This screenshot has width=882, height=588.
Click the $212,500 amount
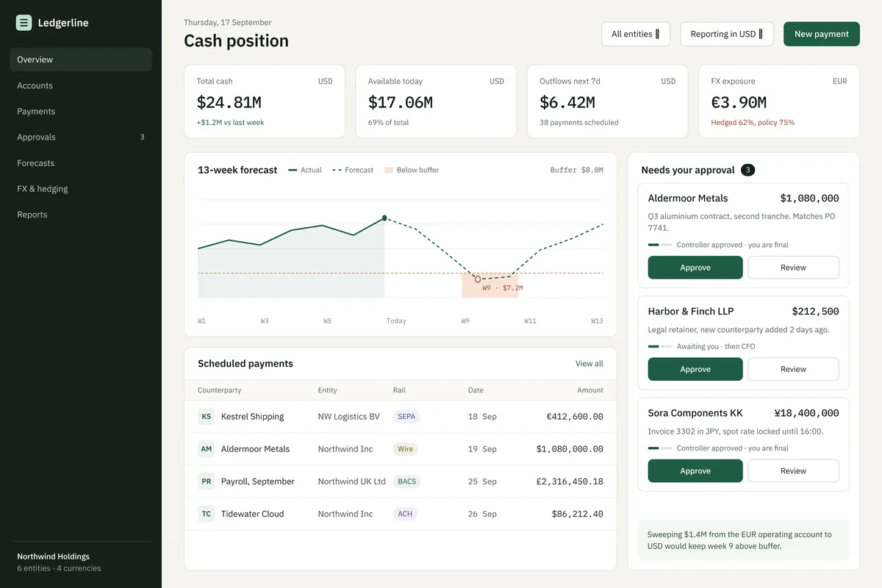815,312
